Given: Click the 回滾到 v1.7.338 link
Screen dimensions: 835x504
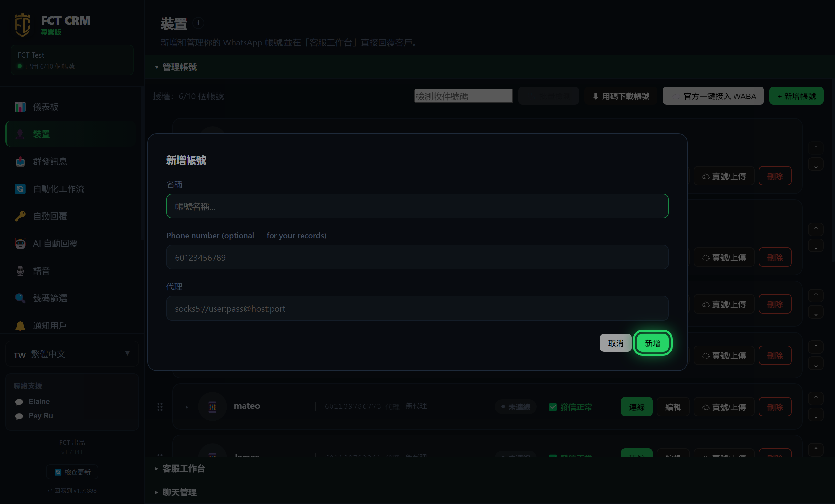Looking at the screenshot, I should click(x=72, y=491).
